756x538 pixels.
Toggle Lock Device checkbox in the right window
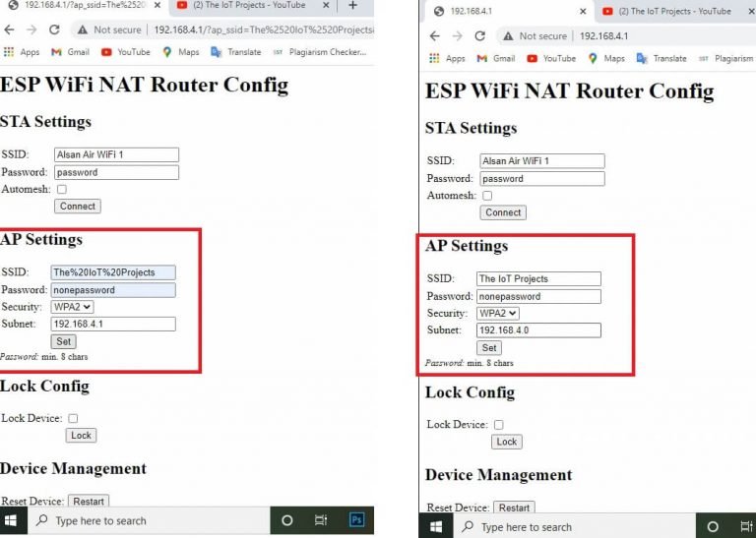[x=498, y=425]
